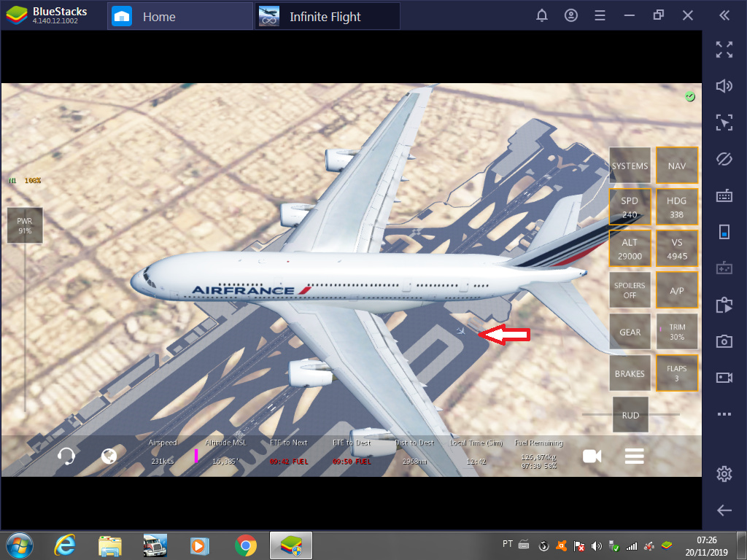
Task: Open File Explorer from taskbar
Action: pos(110,545)
